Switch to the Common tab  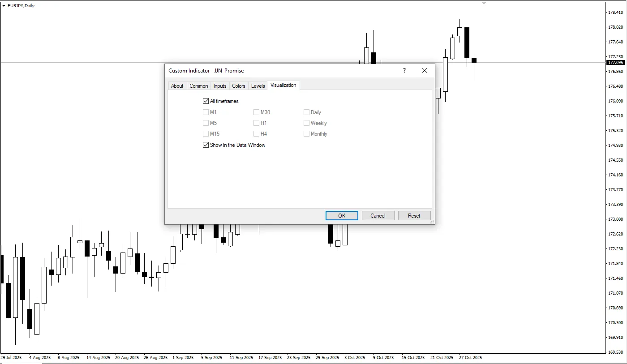tap(199, 86)
